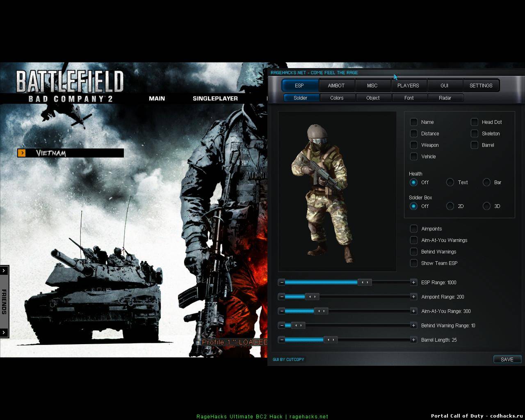Viewport: 525px width, 420px height.
Task: Click the Aimpoint Range slider handle
Action: pos(312,297)
